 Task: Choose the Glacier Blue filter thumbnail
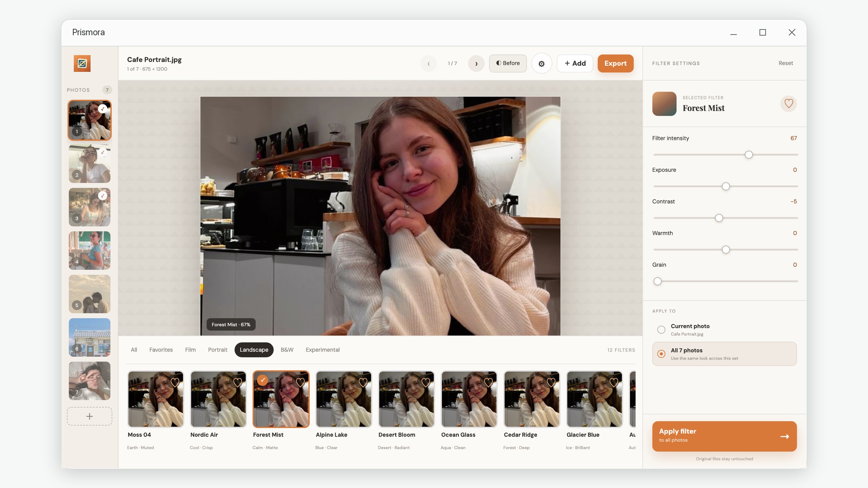point(595,399)
